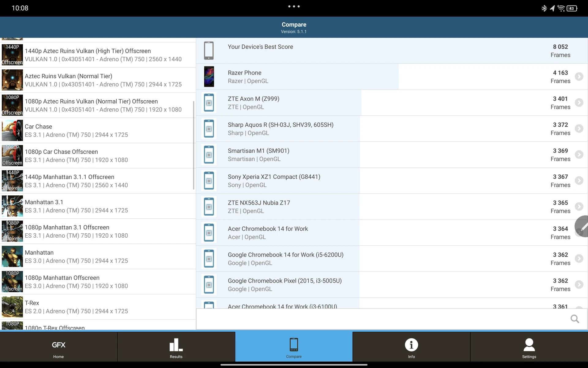The width and height of the screenshot is (588, 368).
Task: Tap the location arrow status icon
Action: 552,8
